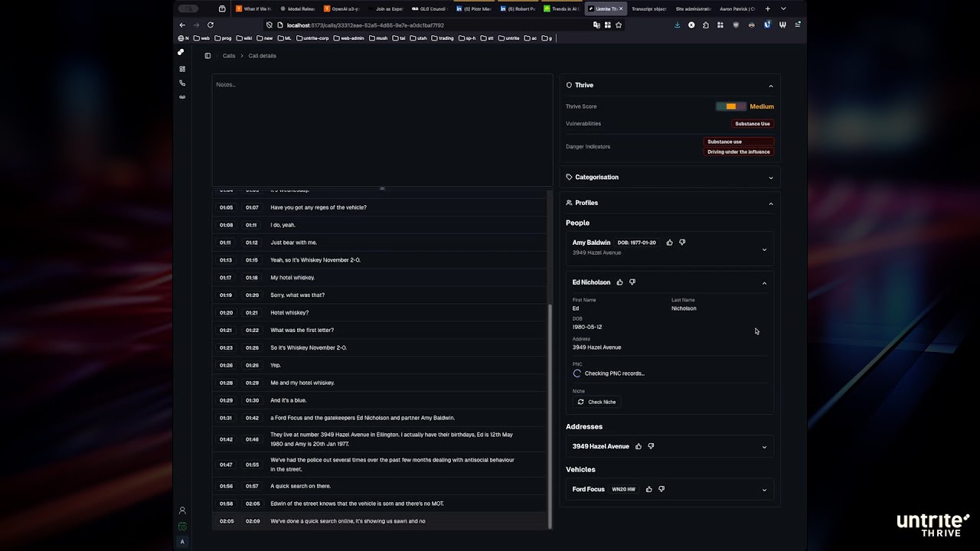
Task: Open the dashboard grid icon in sidebar
Action: tap(182, 69)
